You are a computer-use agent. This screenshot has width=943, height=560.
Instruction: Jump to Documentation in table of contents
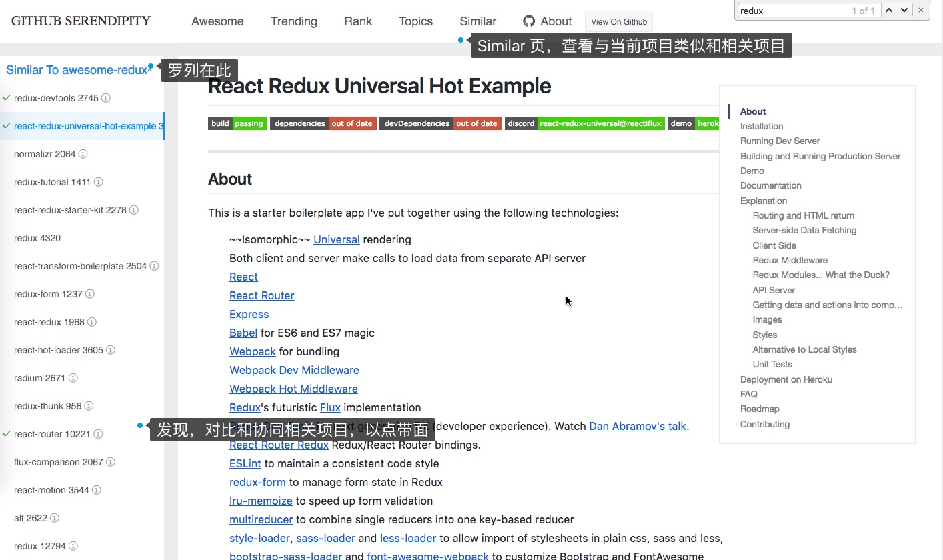(771, 185)
